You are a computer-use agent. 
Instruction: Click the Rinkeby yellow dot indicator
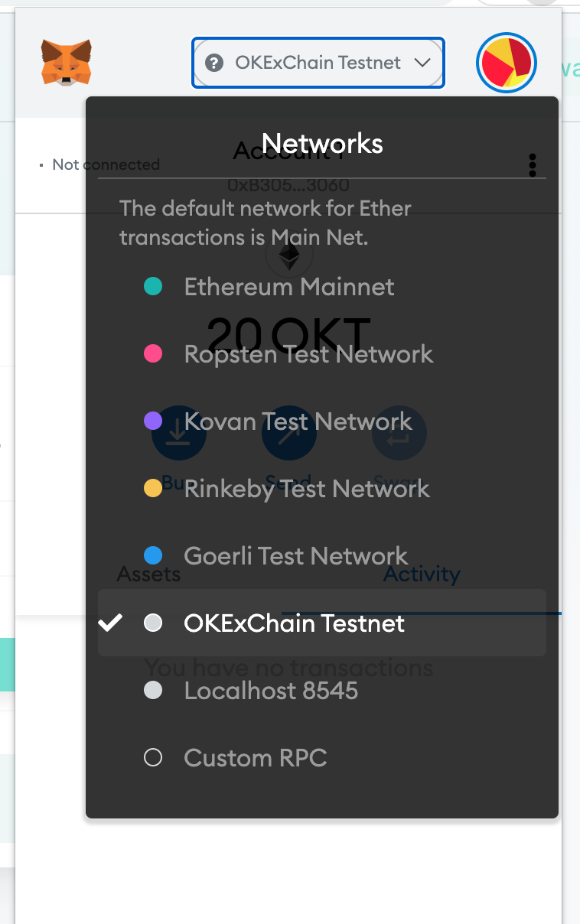click(153, 489)
